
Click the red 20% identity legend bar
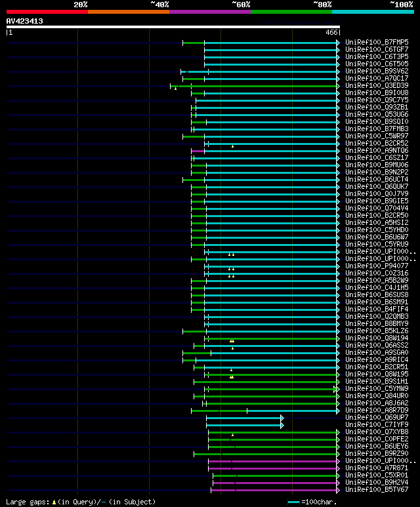tap(47, 12)
